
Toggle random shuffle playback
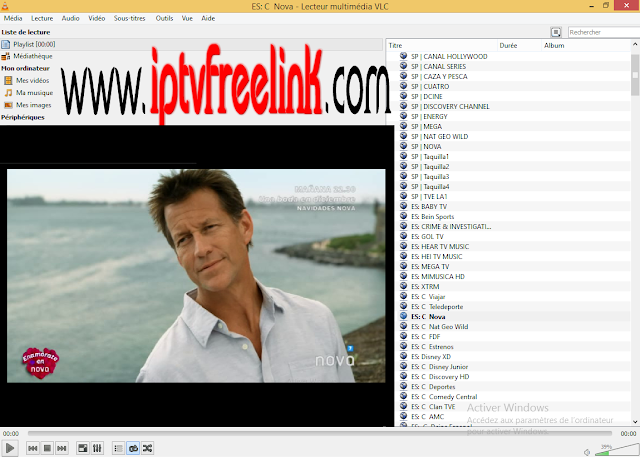click(147, 448)
